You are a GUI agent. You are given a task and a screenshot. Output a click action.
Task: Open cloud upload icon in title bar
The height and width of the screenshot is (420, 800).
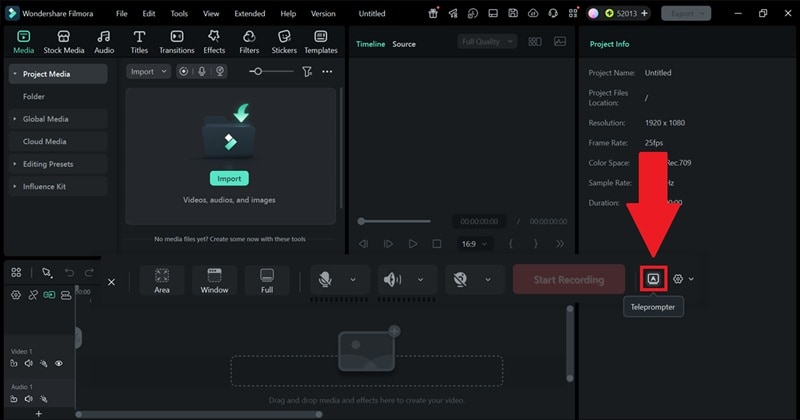[x=533, y=13]
